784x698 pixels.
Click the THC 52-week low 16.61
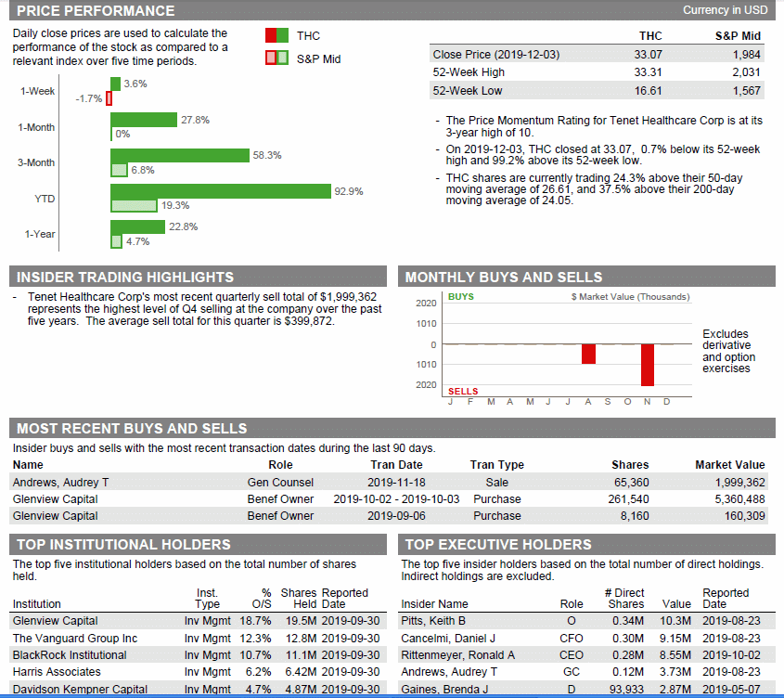[x=648, y=91]
